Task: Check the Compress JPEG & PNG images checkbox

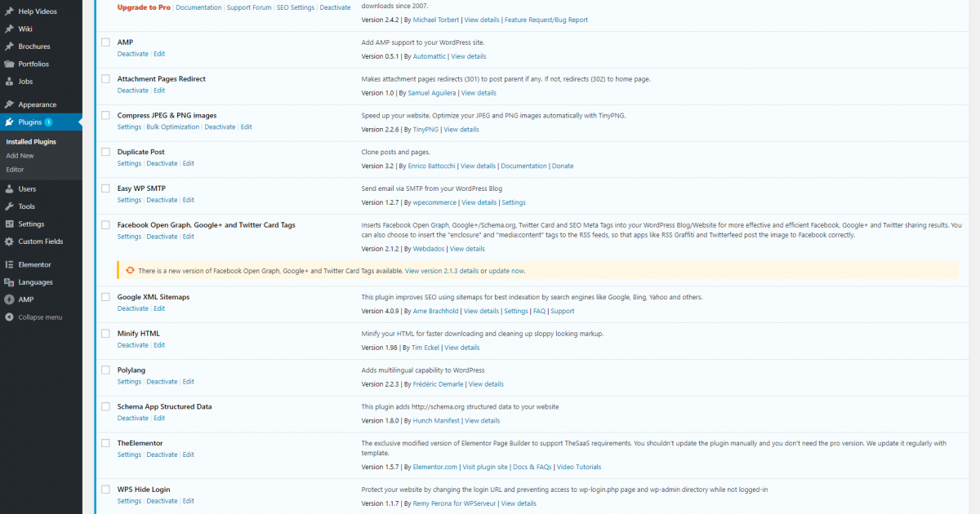Action: coord(105,115)
